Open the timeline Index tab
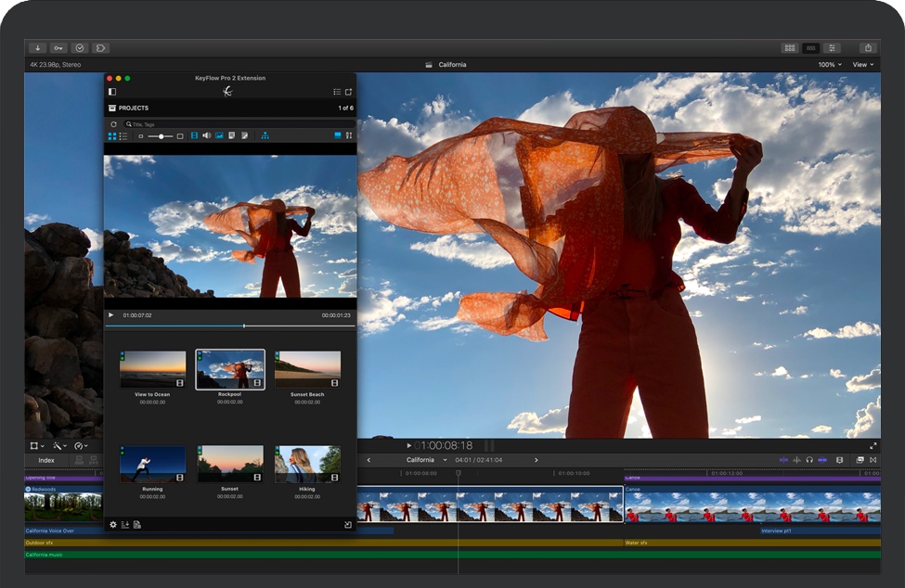The image size is (905, 588). point(46,460)
